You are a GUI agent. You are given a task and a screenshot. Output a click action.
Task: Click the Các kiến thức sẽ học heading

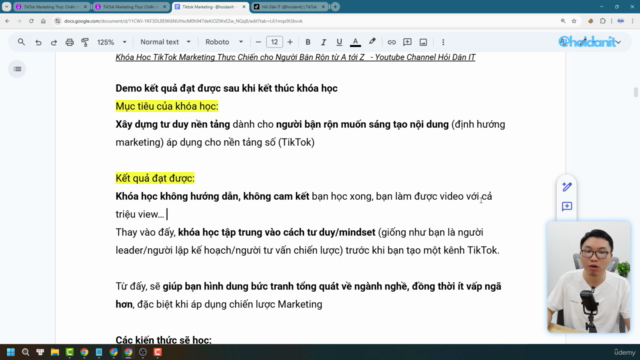[164, 340]
